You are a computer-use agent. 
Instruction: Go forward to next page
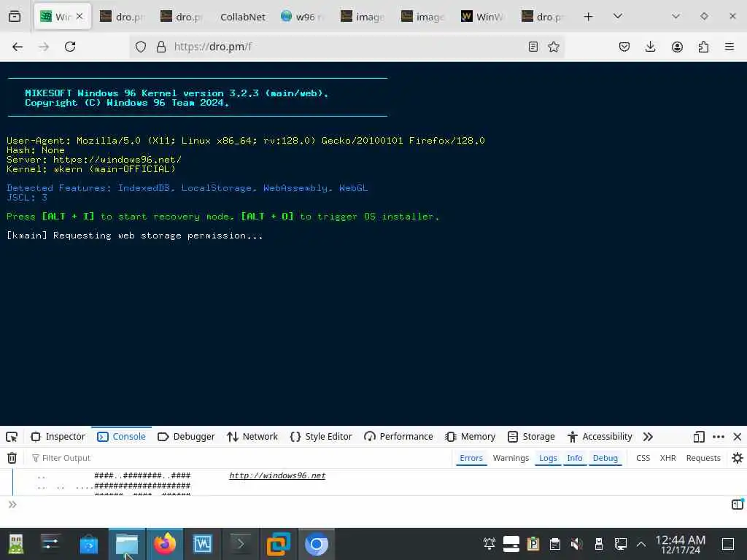tap(44, 47)
